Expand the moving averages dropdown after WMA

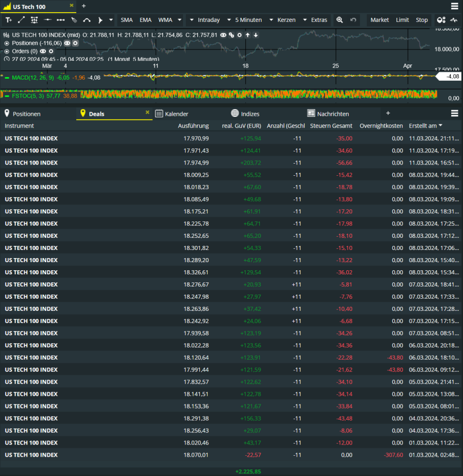pyautogui.click(x=179, y=20)
